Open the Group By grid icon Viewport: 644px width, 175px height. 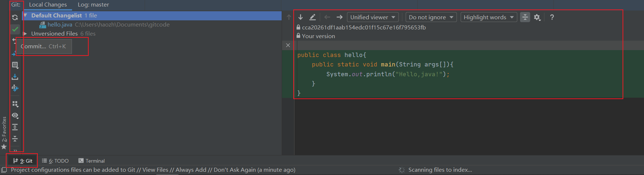click(15, 104)
